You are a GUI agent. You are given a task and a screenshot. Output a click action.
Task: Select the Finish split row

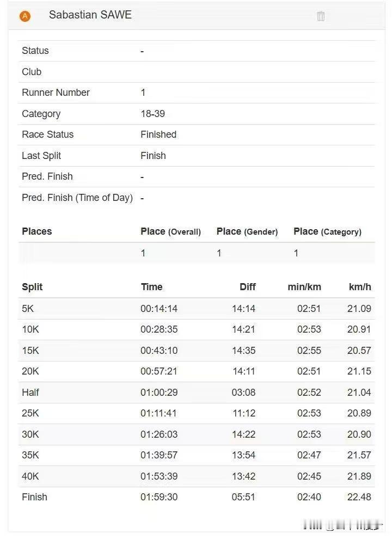(x=196, y=497)
